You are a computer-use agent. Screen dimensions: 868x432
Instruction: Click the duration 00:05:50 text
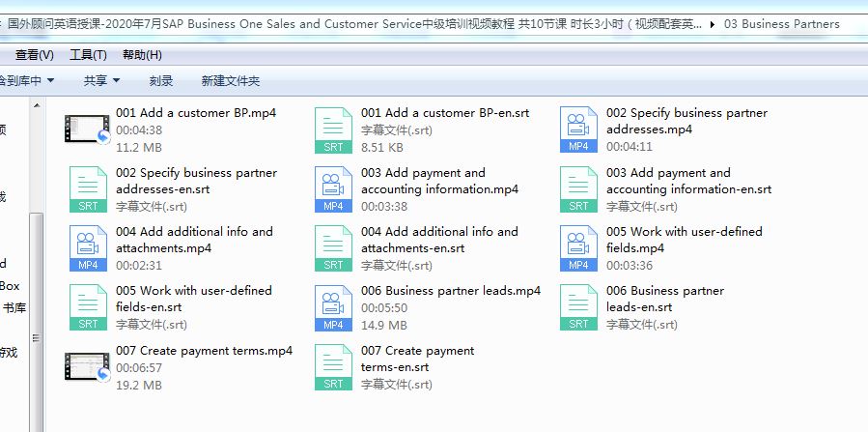click(x=384, y=308)
